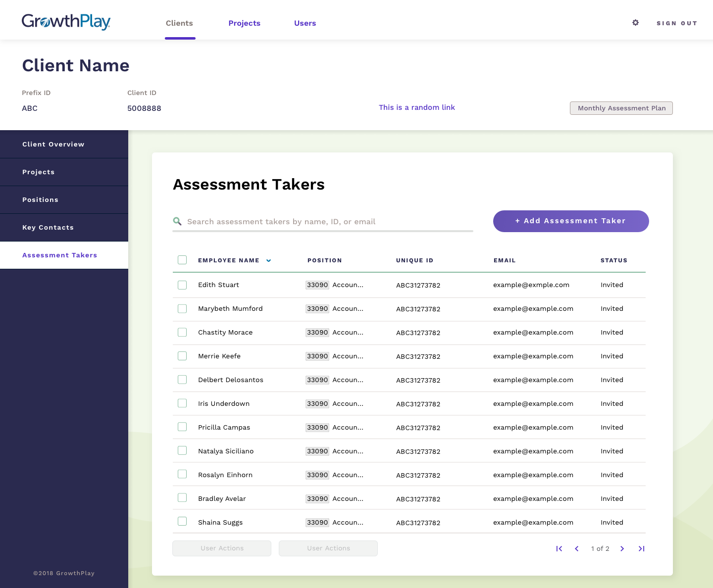Image resolution: width=713 pixels, height=588 pixels.
Task: Open Client Overview in sidebar
Action: click(x=64, y=144)
